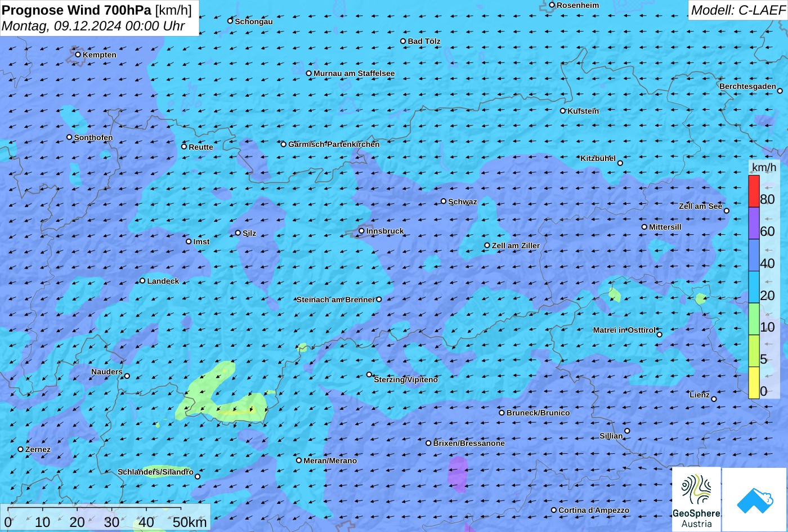Click the Cortina d'Ampezzo marker circle
The height and width of the screenshot is (532, 788).
(554, 510)
